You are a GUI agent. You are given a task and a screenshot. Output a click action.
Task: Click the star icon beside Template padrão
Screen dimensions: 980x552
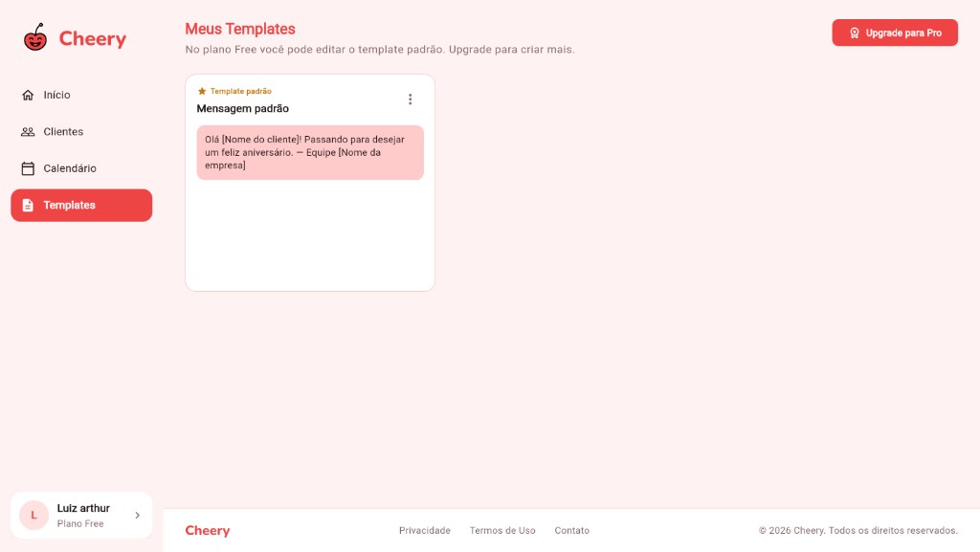(202, 91)
